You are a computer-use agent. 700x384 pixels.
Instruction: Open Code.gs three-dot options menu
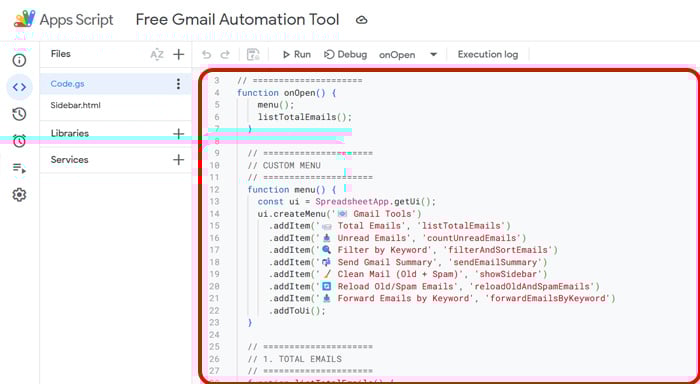(178, 83)
